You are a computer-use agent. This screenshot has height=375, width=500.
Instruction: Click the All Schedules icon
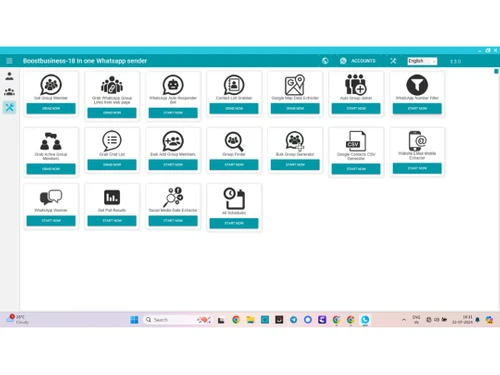[x=234, y=198]
